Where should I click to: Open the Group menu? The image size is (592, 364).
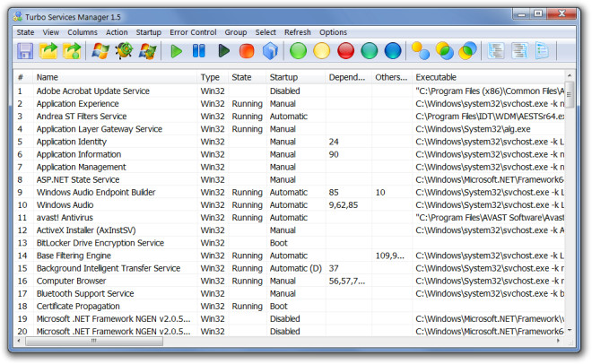tap(236, 32)
